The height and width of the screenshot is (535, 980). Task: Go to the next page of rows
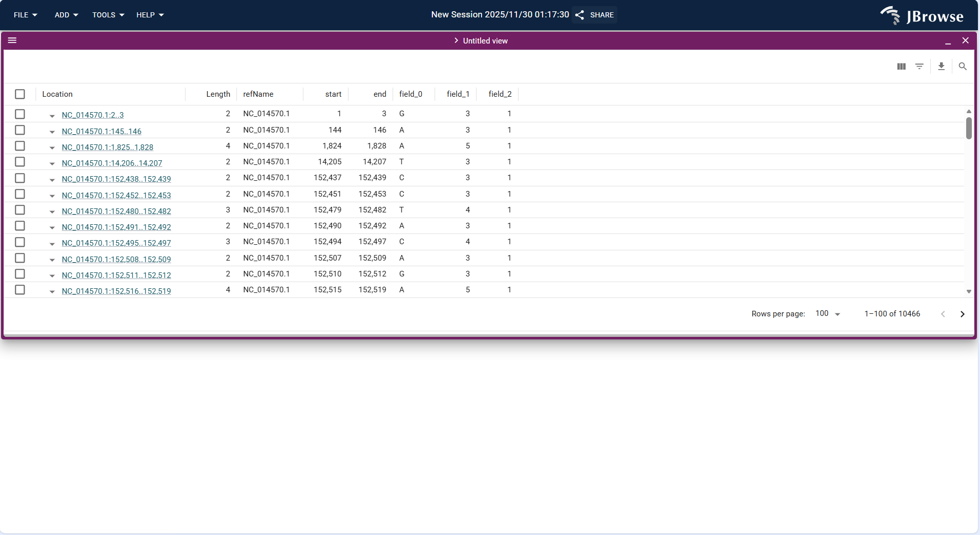962,314
